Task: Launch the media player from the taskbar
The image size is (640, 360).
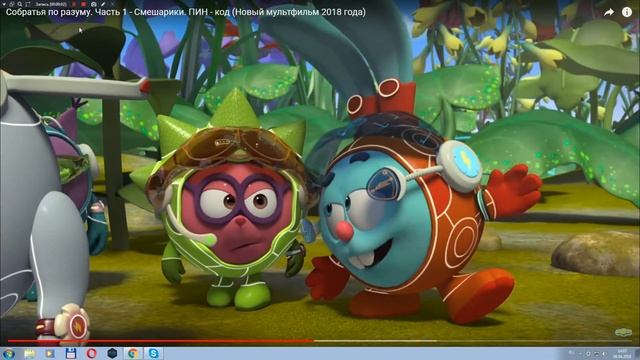Action: click(x=50, y=353)
